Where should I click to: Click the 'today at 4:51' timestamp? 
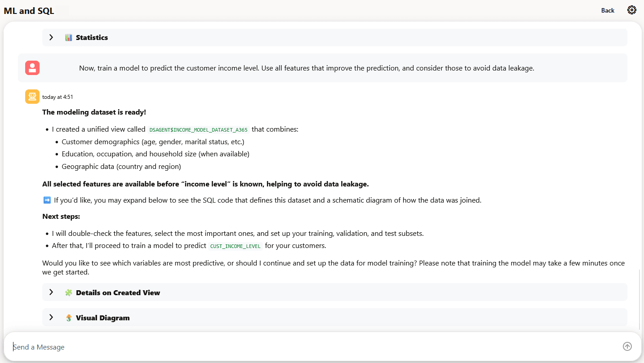pyautogui.click(x=58, y=97)
